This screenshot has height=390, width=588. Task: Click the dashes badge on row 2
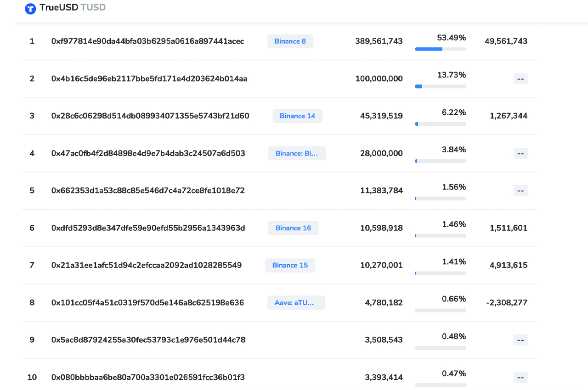point(520,78)
